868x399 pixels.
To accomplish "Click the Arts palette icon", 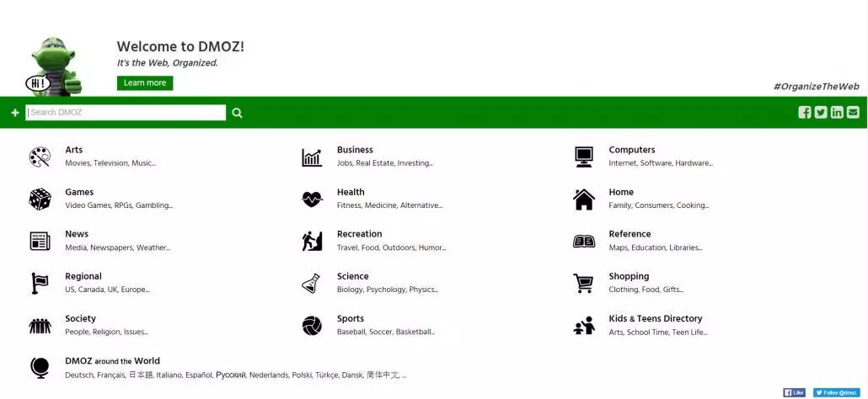I will click(x=40, y=157).
